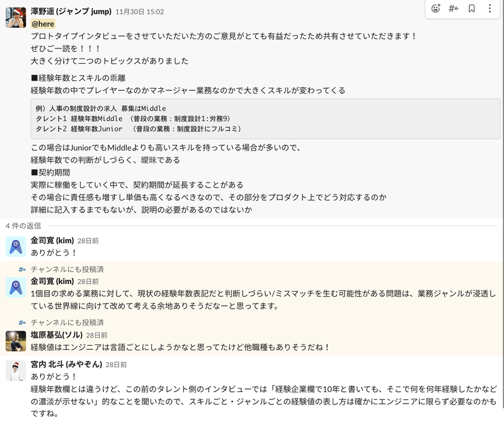Click the avatar beside kim's long reply
The width and height of the screenshot is (504, 422).
16,287
